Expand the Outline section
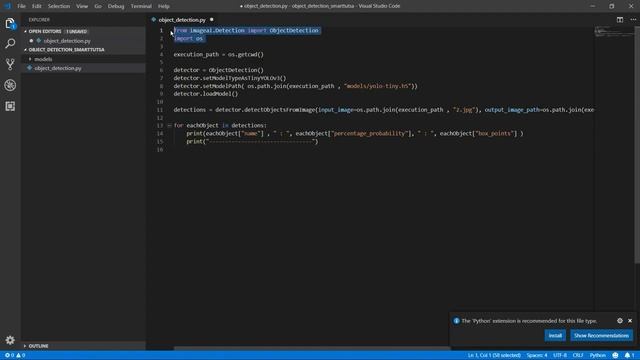Screen dimensions: 640x360 click(25, 346)
